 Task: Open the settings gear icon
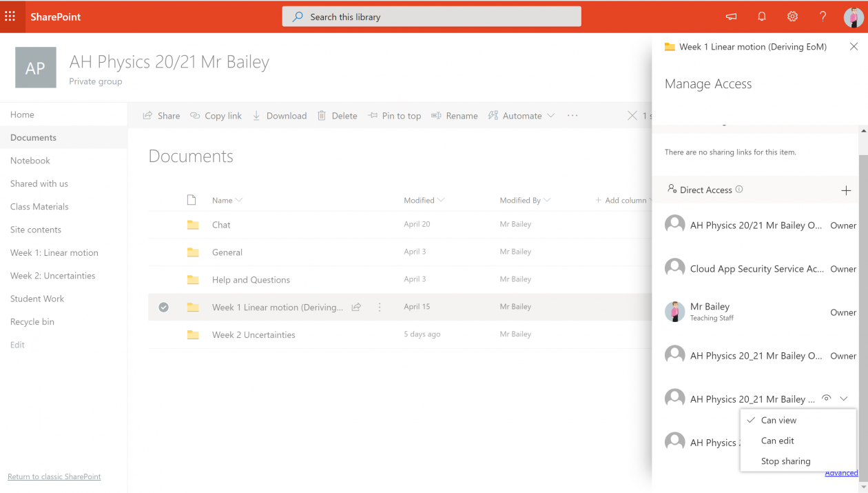(792, 17)
